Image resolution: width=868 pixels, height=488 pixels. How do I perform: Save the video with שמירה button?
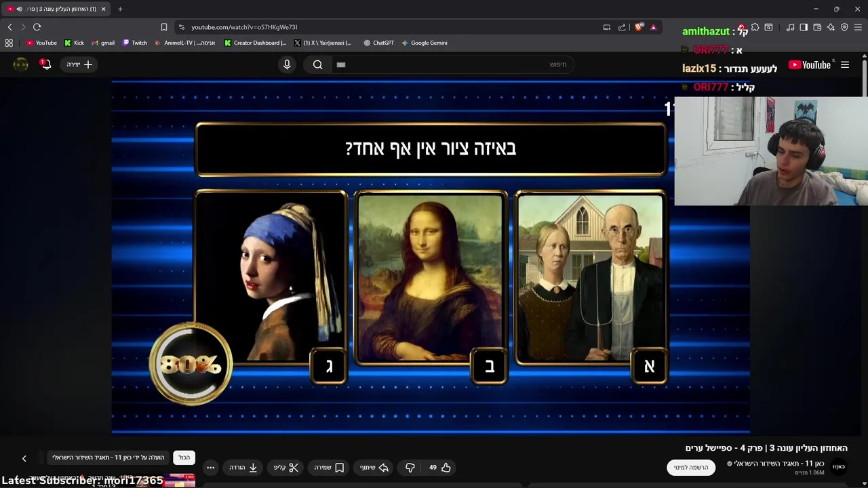pos(330,468)
